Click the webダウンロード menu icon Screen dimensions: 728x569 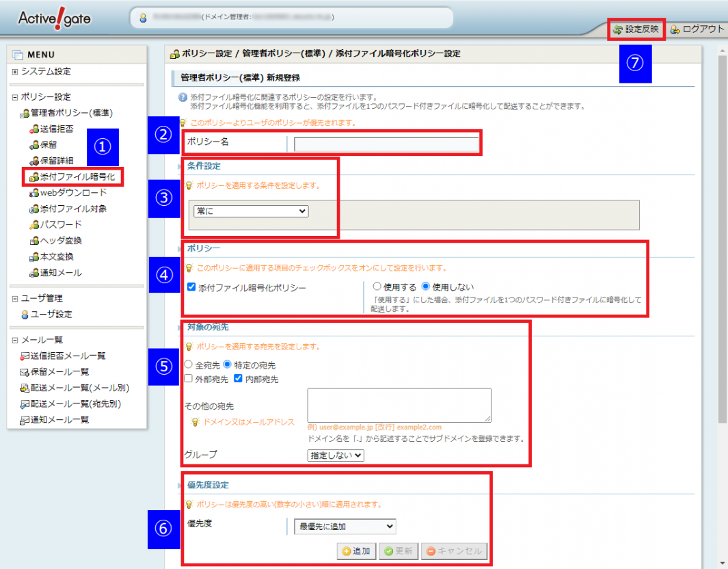(x=34, y=193)
